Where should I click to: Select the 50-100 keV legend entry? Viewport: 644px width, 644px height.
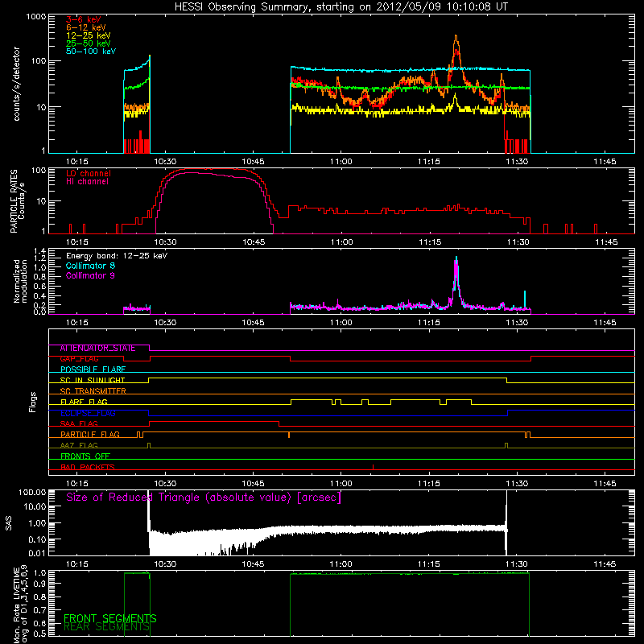click(x=91, y=52)
